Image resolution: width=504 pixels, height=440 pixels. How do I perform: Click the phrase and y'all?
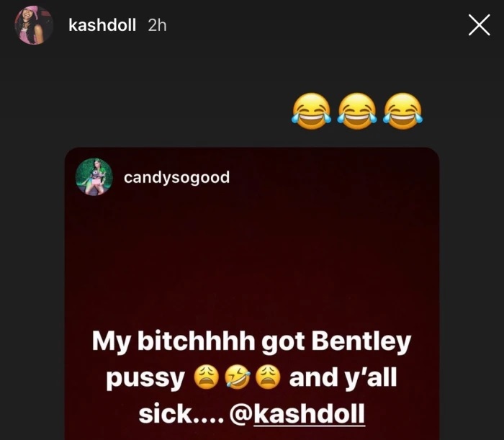(343, 377)
